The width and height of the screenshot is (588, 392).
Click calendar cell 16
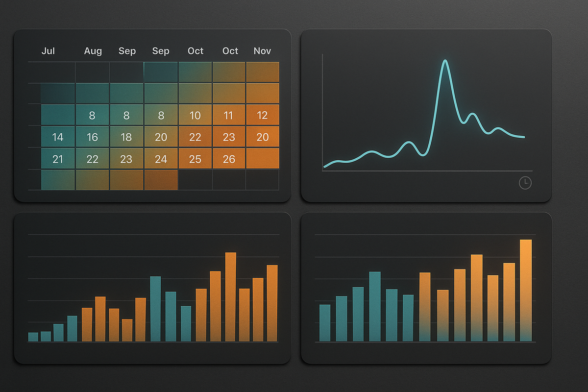coord(92,137)
